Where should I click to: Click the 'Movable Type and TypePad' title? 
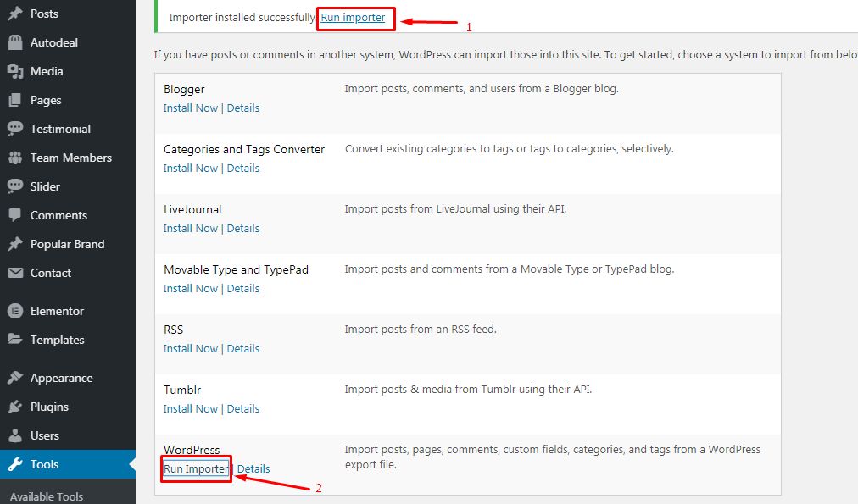(236, 269)
